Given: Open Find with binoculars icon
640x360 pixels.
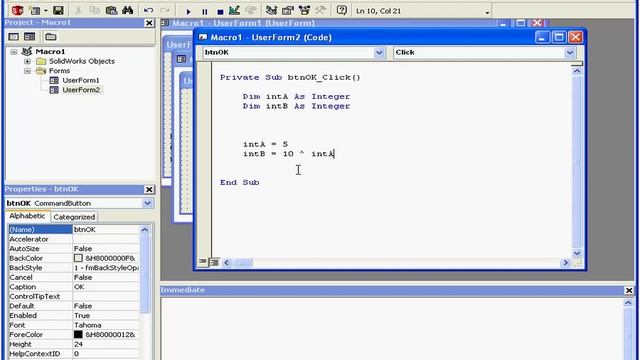Looking at the screenshot, I should tap(127, 11).
